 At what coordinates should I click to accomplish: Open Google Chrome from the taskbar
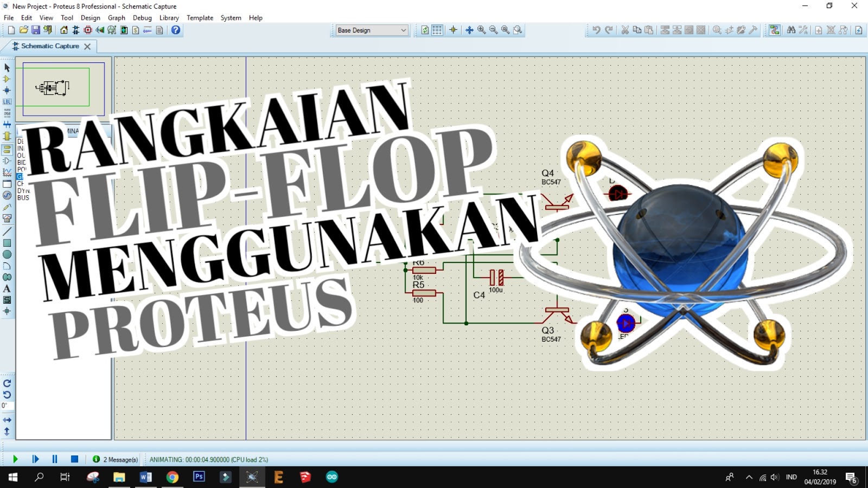pos(173,477)
